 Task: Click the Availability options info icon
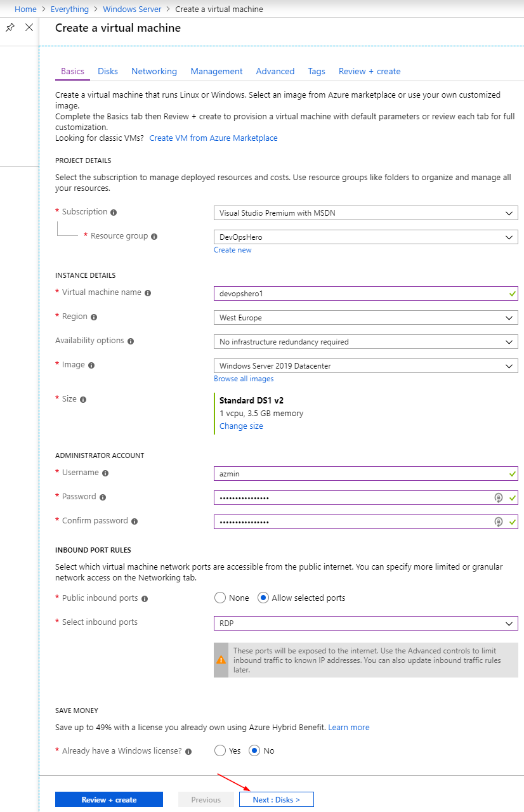(131, 341)
